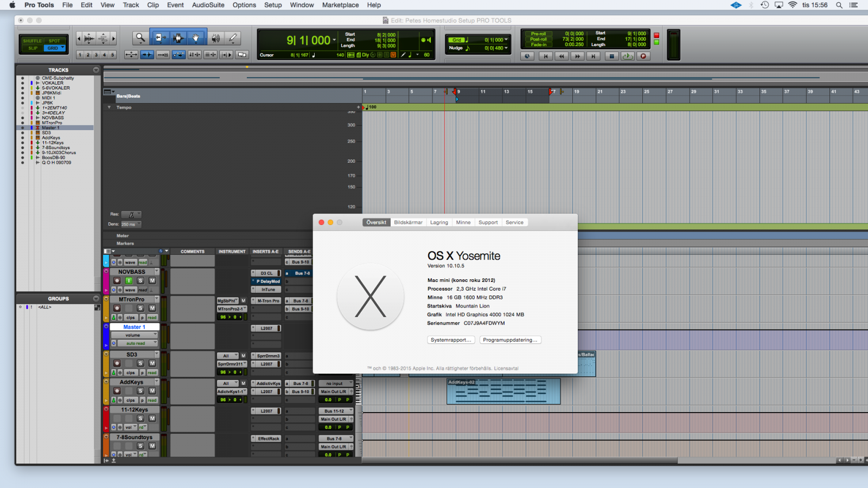
Task: Click L2007 insert on Master 1
Action: point(266,328)
